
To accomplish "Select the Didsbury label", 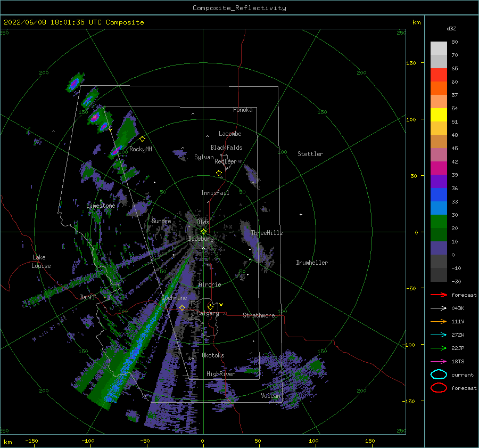I will [201, 239].
